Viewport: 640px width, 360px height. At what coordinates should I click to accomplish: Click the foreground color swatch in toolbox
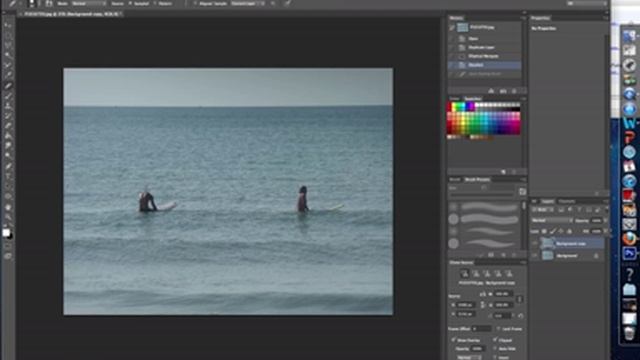[6, 232]
